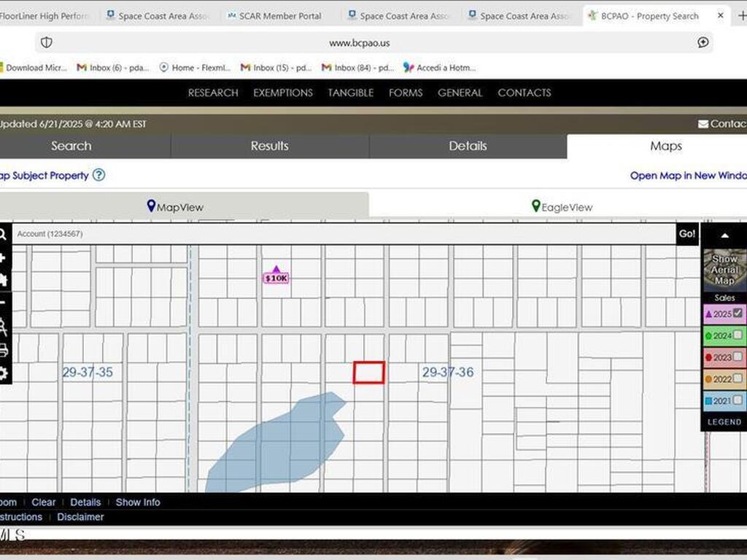
Task: Check the 2021 sales checkbox
Action: [x=736, y=400]
